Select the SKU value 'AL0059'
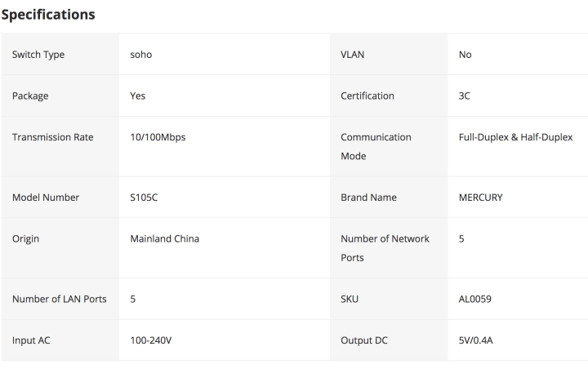This screenshot has width=588, height=382. pos(474,299)
